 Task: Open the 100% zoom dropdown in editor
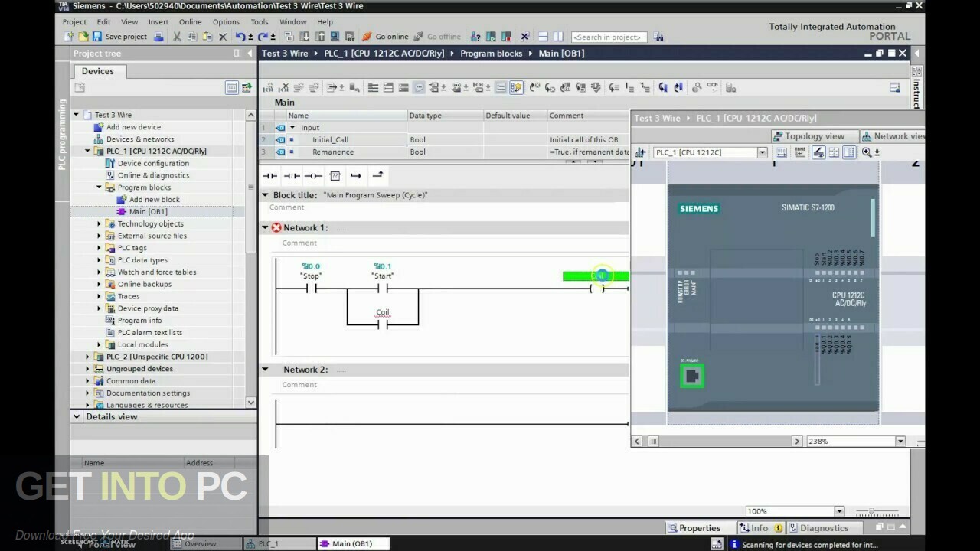(x=839, y=511)
